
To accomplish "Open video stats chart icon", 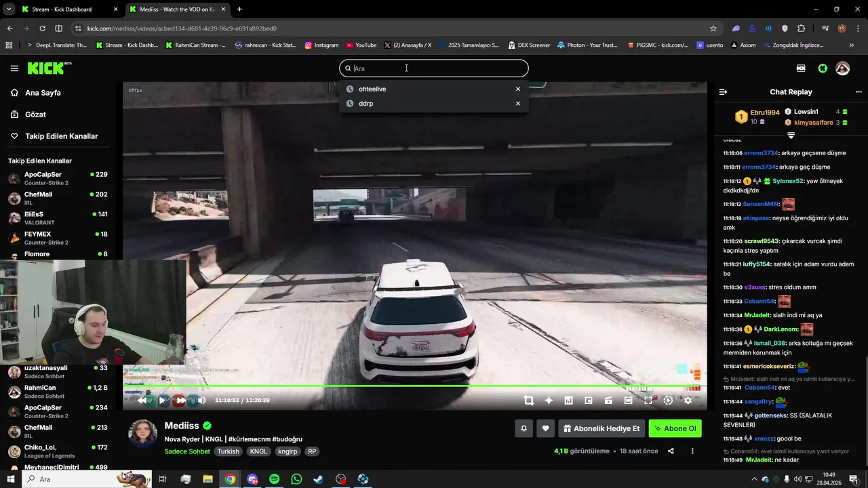I will (x=568, y=401).
